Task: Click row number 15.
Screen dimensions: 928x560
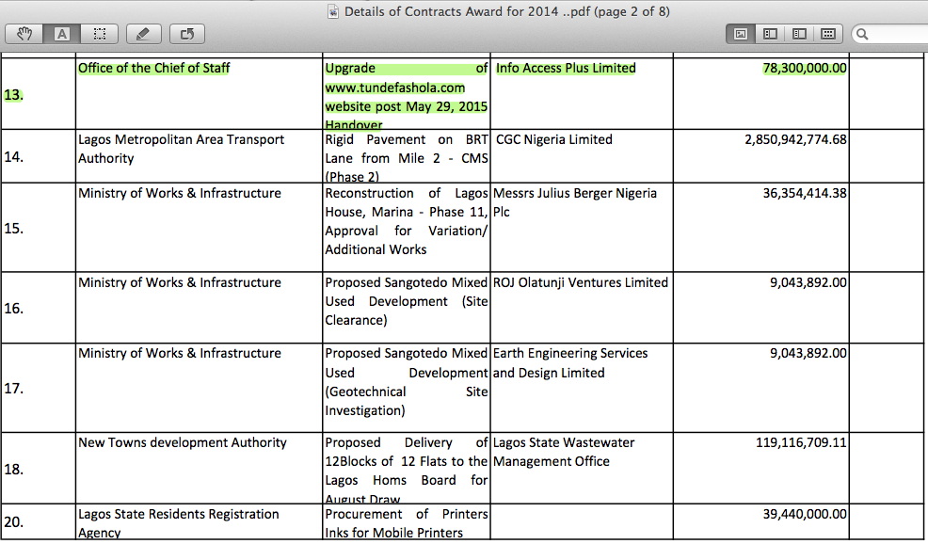Action: coord(13,229)
